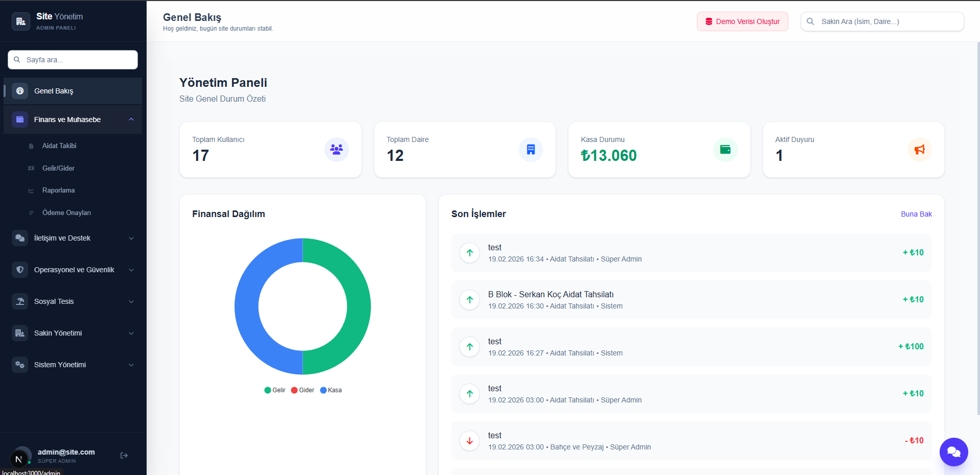Click the Aktif Duyuru megaphone icon
Image resolution: width=980 pixels, height=475 pixels.
click(x=920, y=150)
